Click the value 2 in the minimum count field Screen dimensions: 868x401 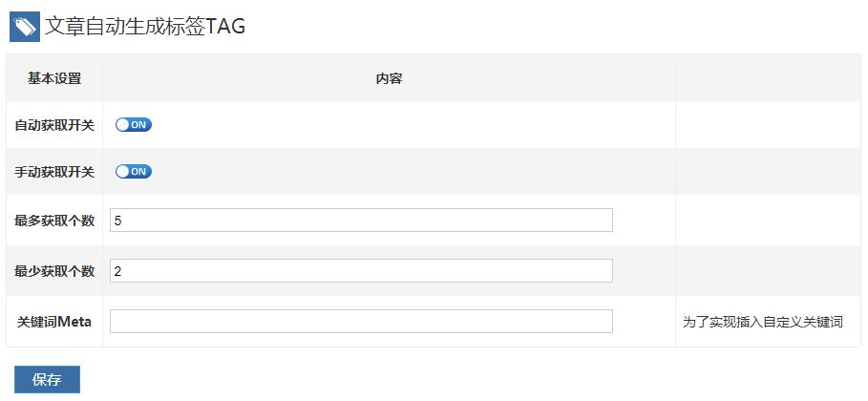pos(117,271)
